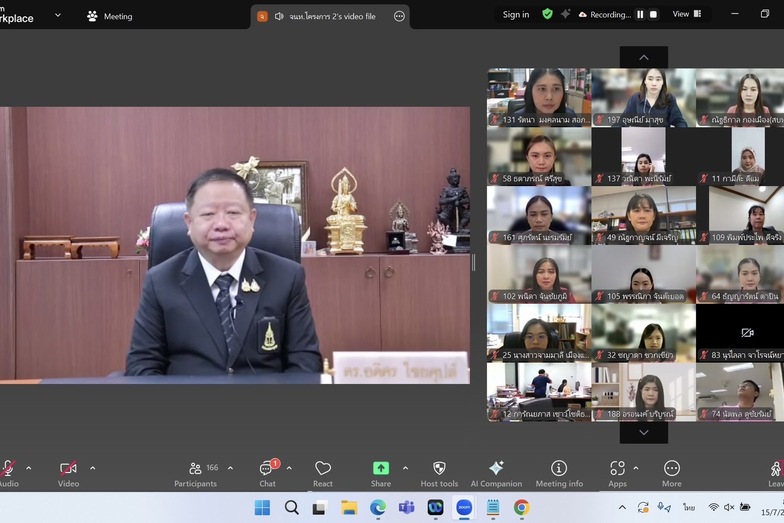Select participant tile 32
The width and height of the screenshot is (784, 523).
644,333
